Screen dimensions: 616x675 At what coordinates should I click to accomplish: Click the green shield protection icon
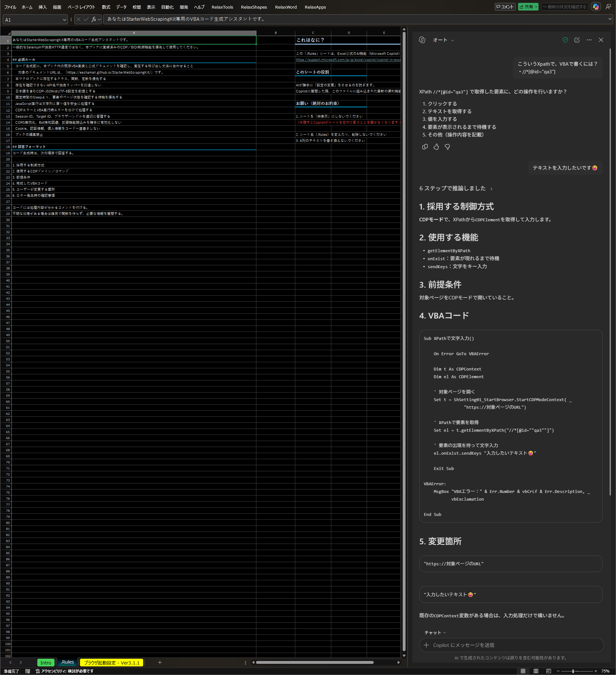click(565, 40)
